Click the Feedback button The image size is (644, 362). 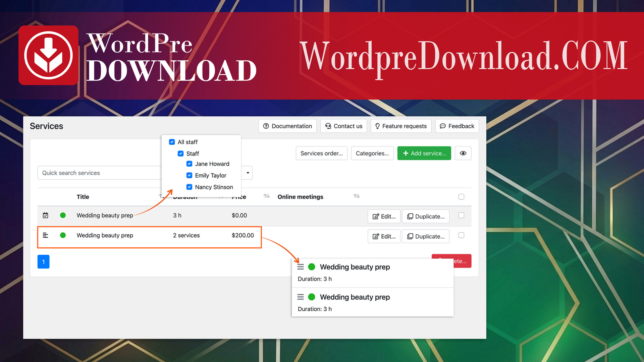[457, 126]
